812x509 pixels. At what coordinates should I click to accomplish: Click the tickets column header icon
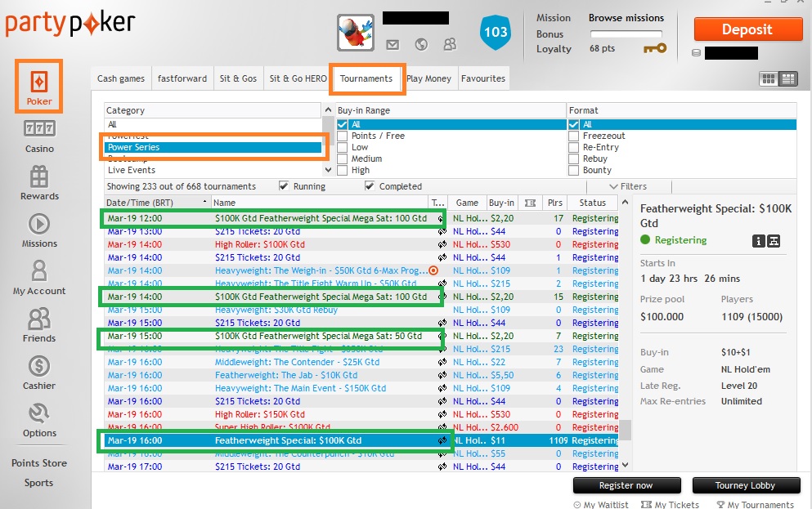[530, 203]
